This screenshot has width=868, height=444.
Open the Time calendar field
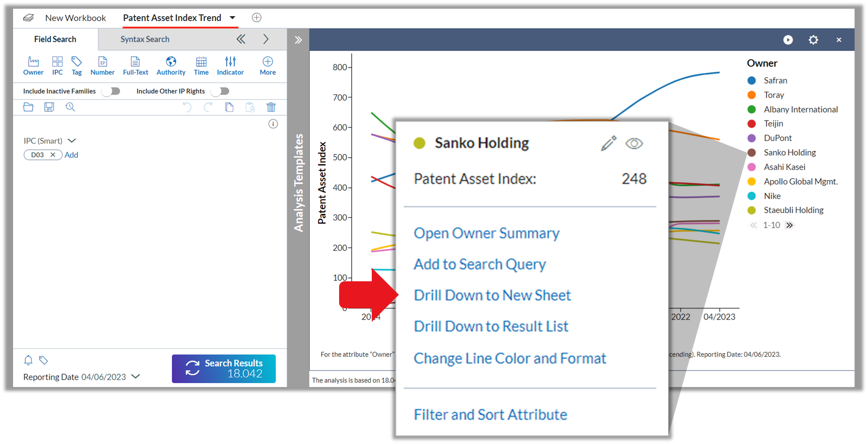[201, 66]
